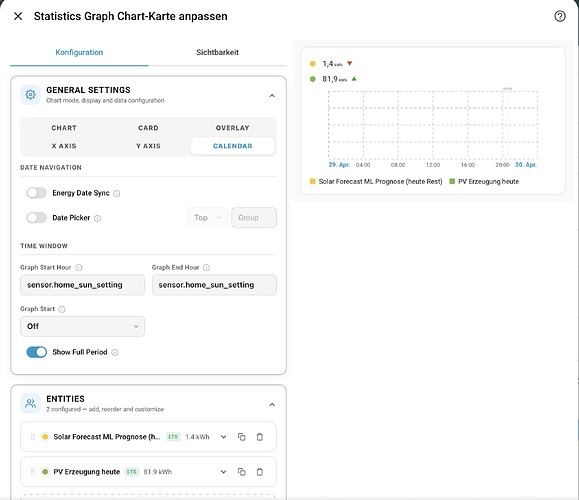This screenshot has height=500, width=579.
Task: Collapse the Entities section
Action: pos(272,405)
